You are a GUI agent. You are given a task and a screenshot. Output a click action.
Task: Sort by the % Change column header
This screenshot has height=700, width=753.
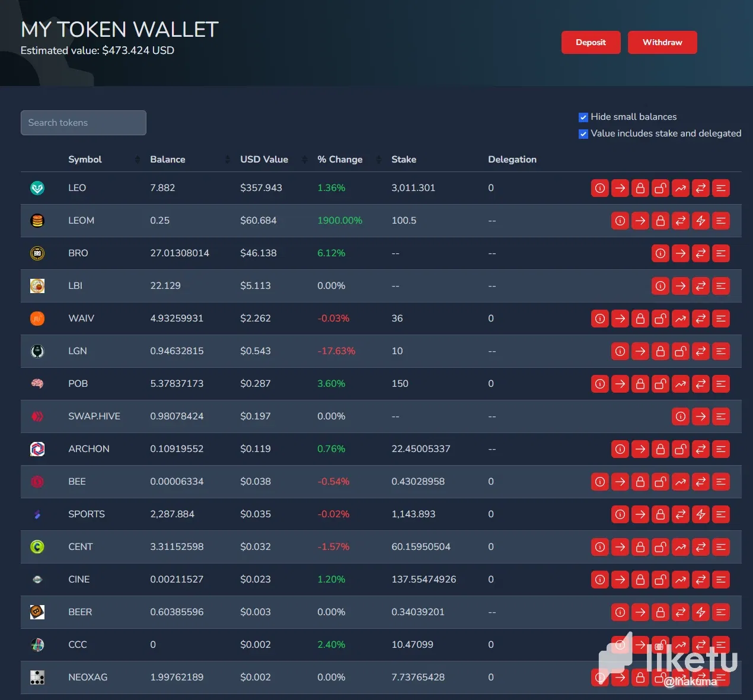point(340,160)
